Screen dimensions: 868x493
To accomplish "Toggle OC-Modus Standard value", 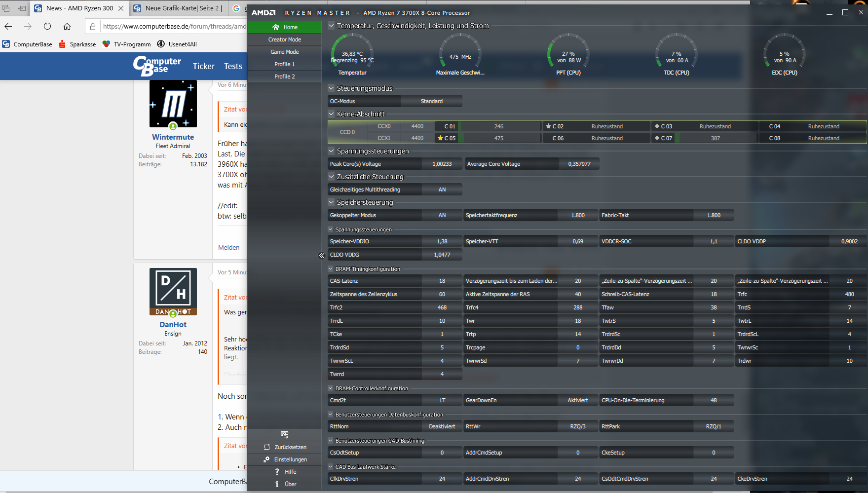I will pyautogui.click(x=432, y=101).
